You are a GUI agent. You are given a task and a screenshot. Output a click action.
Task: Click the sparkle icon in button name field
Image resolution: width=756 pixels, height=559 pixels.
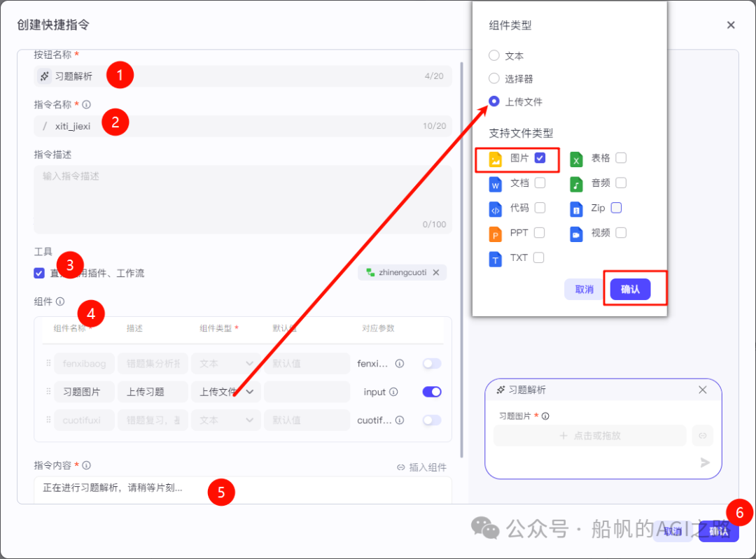[x=44, y=76]
